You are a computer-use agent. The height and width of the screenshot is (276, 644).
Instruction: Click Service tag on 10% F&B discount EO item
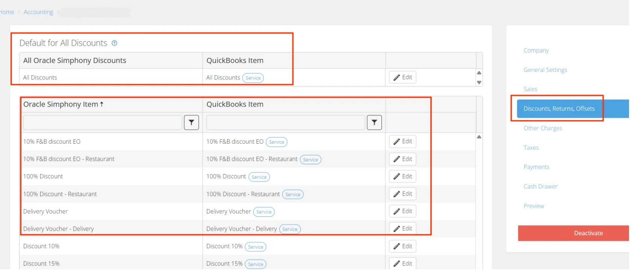[x=277, y=142]
